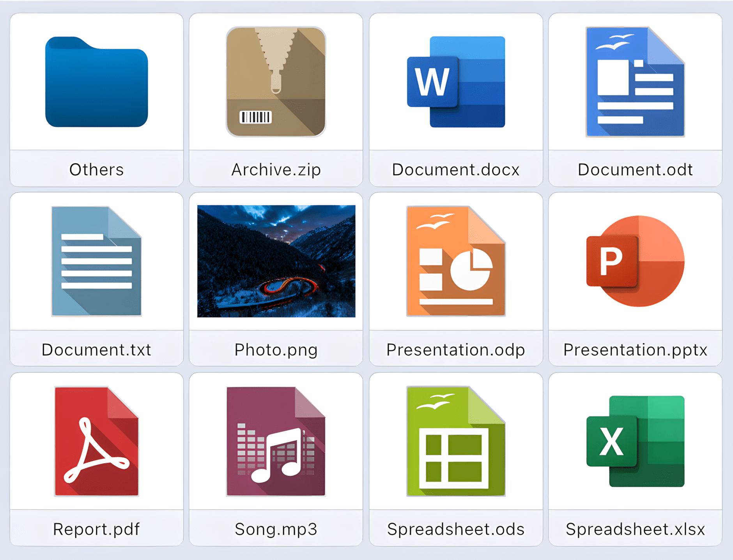Image resolution: width=733 pixels, height=560 pixels.
Task: Select the "Document.odt" filename label
Action: coord(635,170)
